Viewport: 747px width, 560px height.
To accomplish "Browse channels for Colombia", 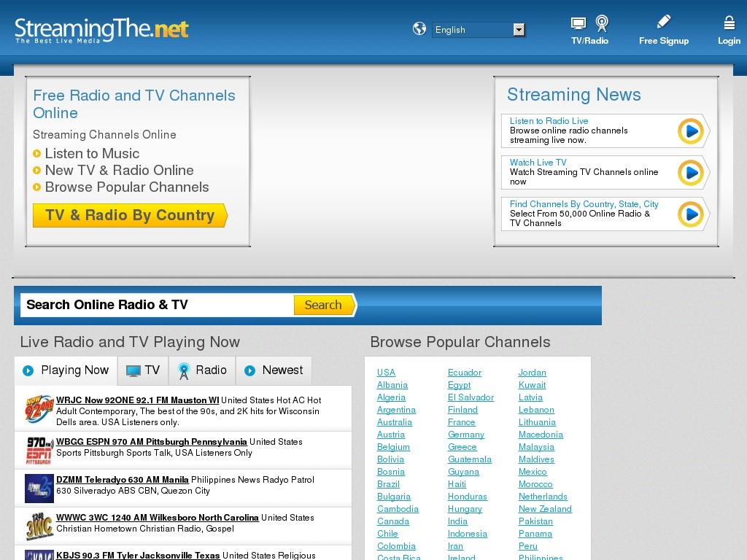I will 396,545.
